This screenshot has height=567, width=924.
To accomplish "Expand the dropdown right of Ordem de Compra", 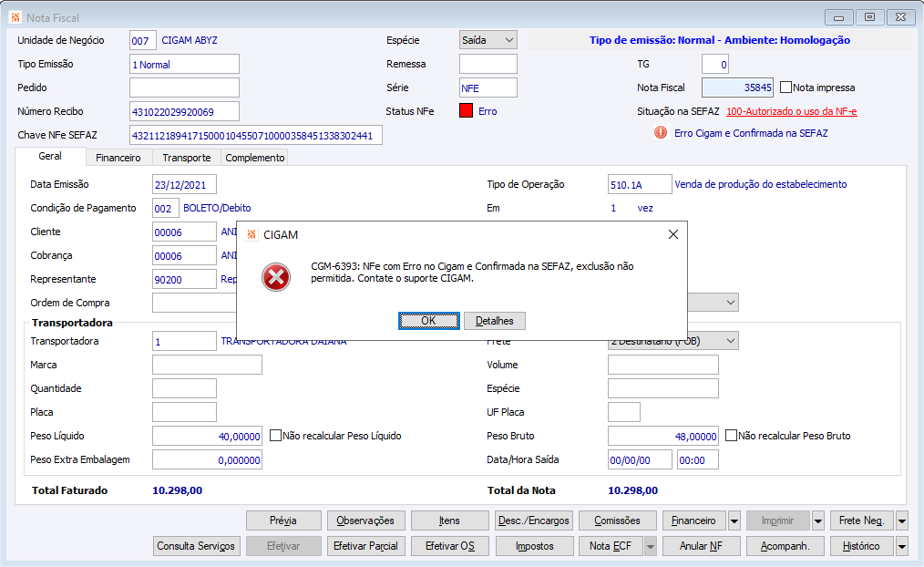I will click(x=731, y=303).
